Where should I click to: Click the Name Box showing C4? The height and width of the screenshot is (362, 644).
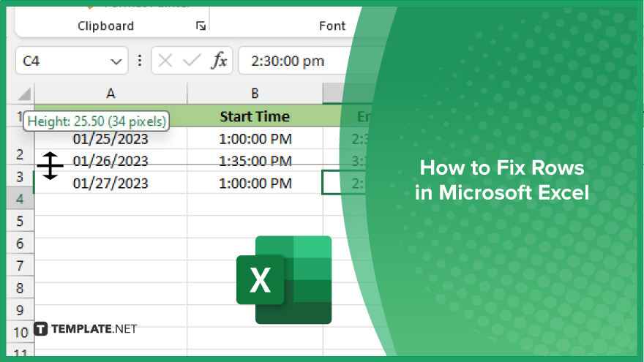72,61
